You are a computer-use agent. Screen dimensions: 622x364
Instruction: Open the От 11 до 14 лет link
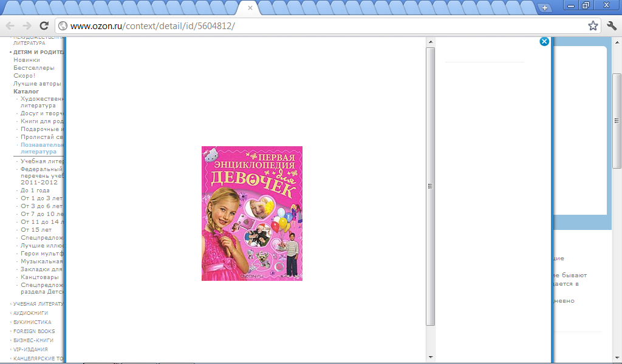click(42, 222)
